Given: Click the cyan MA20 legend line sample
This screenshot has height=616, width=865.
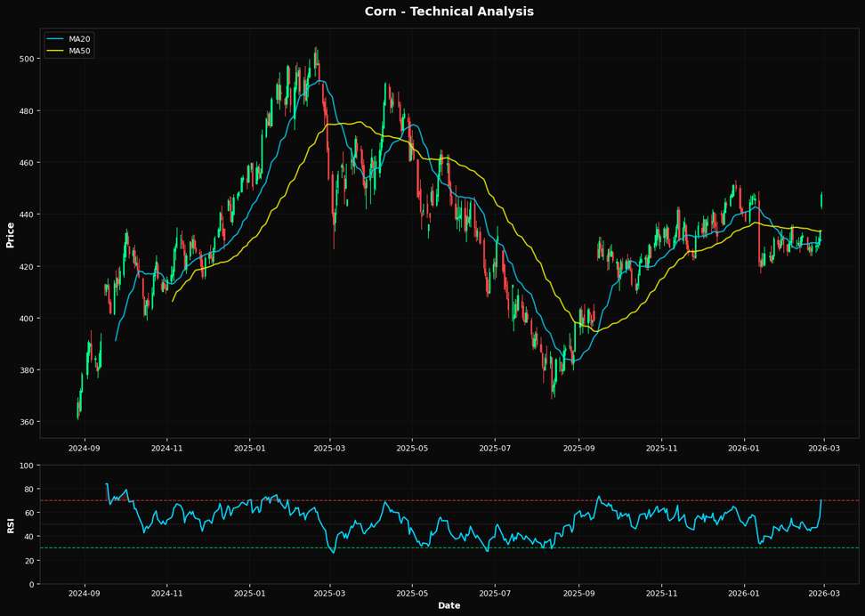Looking at the screenshot, I should click(56, 39).
